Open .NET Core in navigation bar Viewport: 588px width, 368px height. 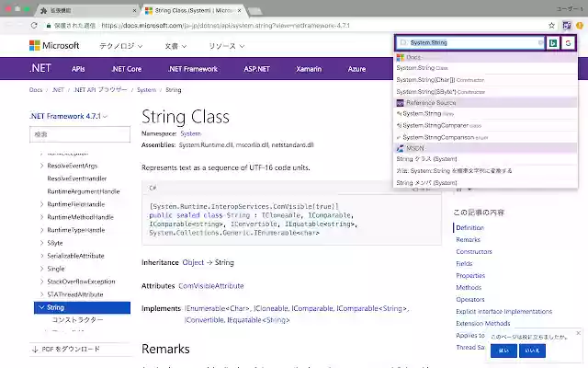(x=127, y=69)
